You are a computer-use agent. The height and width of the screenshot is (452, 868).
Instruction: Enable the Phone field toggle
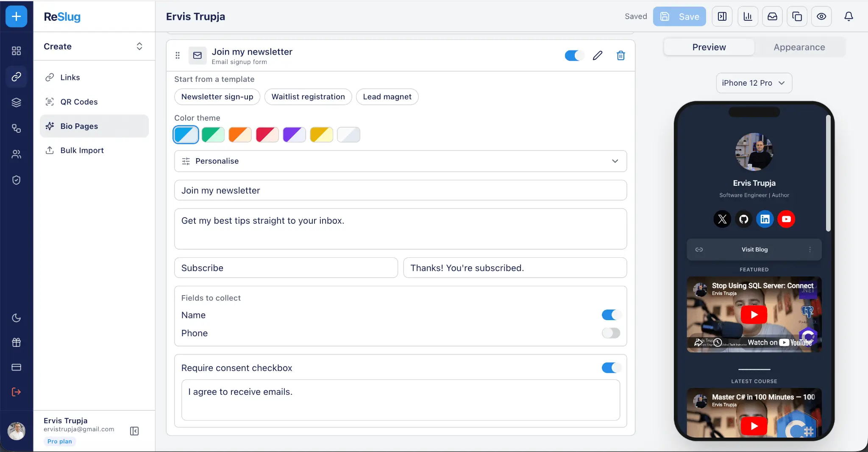coord(611,333)
